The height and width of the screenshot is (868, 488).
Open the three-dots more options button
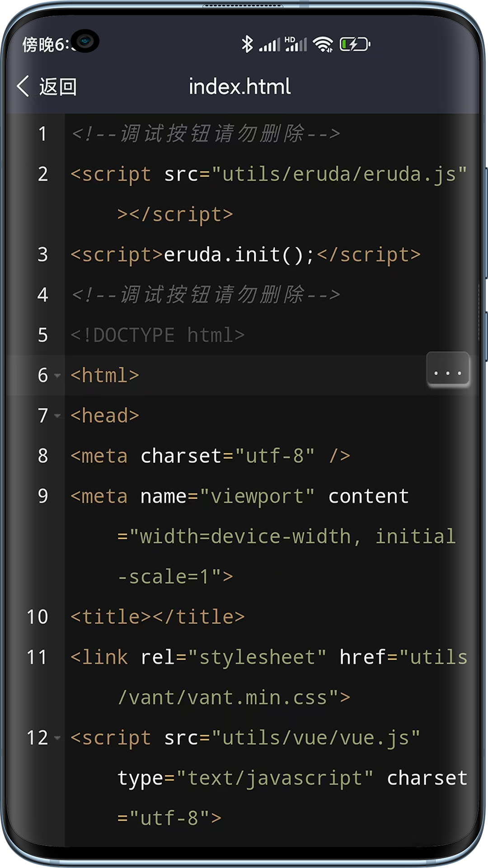click(x=448, y=369)
